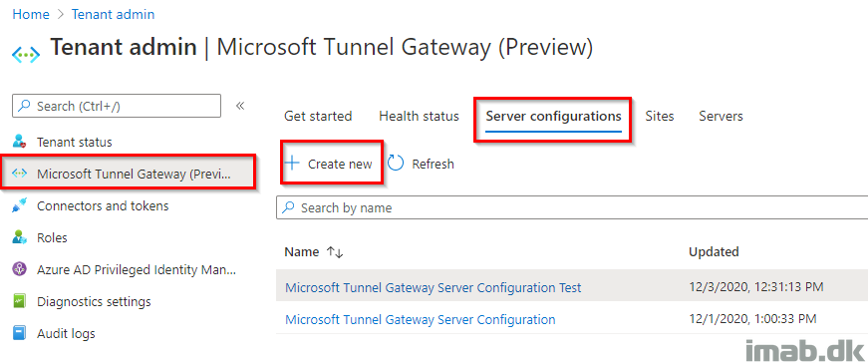Image resolution: width=868 pixels, height=363 pixels.
Task: Select the Get started tab
Action: pyautogui.click(x=318, y=117)
